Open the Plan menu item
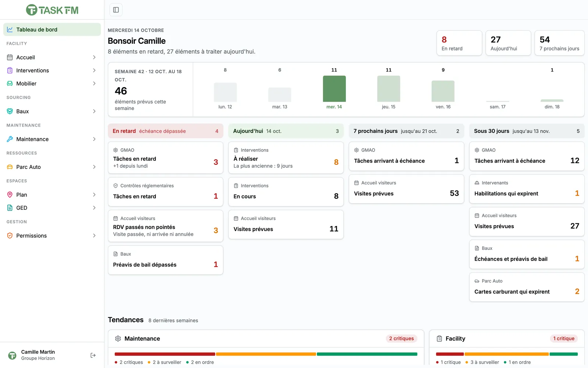This screenshot has height=368, width=588. [52, 195]
